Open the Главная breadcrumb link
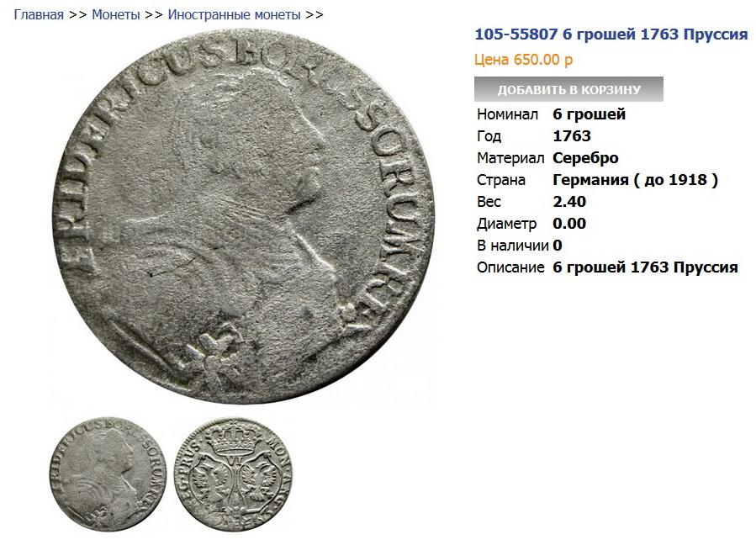Screen dimensions: 756x545 [39, 15]
